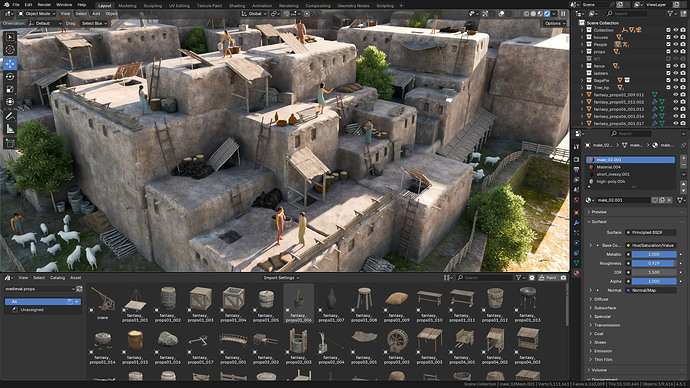The height and width of the screenshot is (388, 690).
Task: Switch to the Modeling workspace tab
Action: (x=127, y=6)
